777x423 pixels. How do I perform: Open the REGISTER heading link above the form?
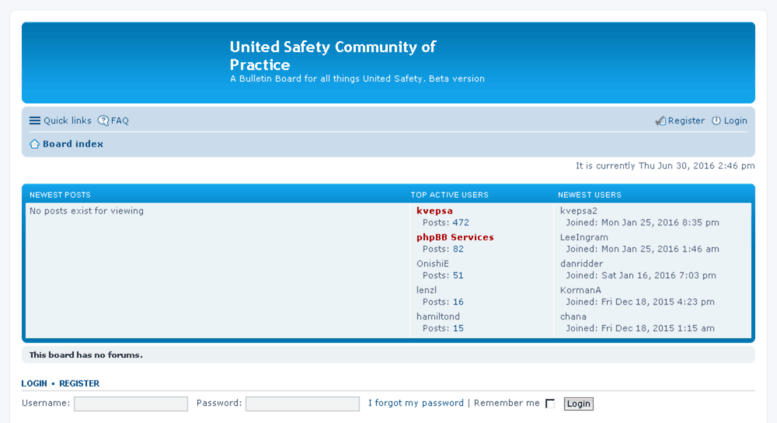79,383
